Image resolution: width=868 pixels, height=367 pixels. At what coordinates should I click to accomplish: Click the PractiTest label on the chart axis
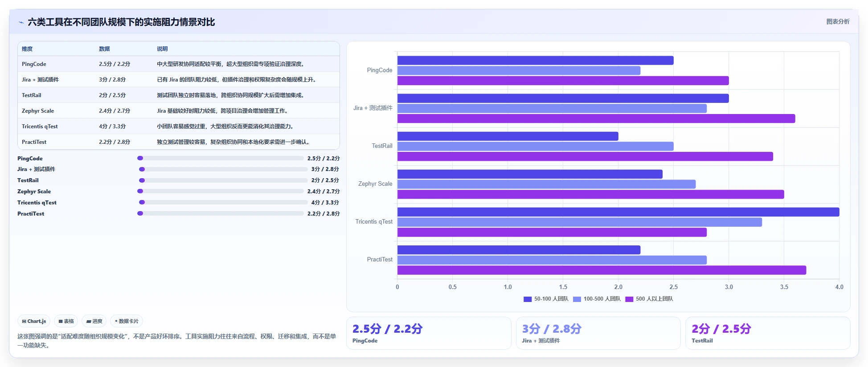point(380,260)
